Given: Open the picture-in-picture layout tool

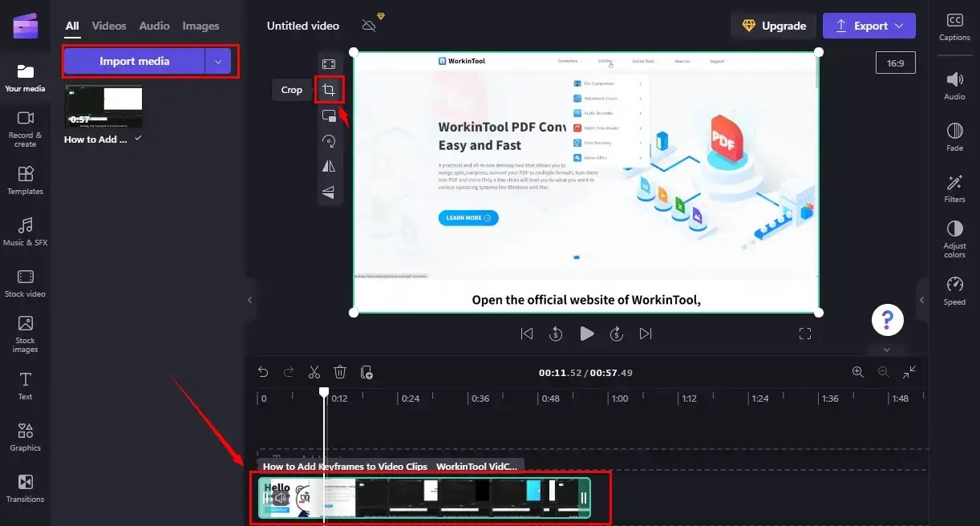Looking at the screenshot, I should pos(330,115).
